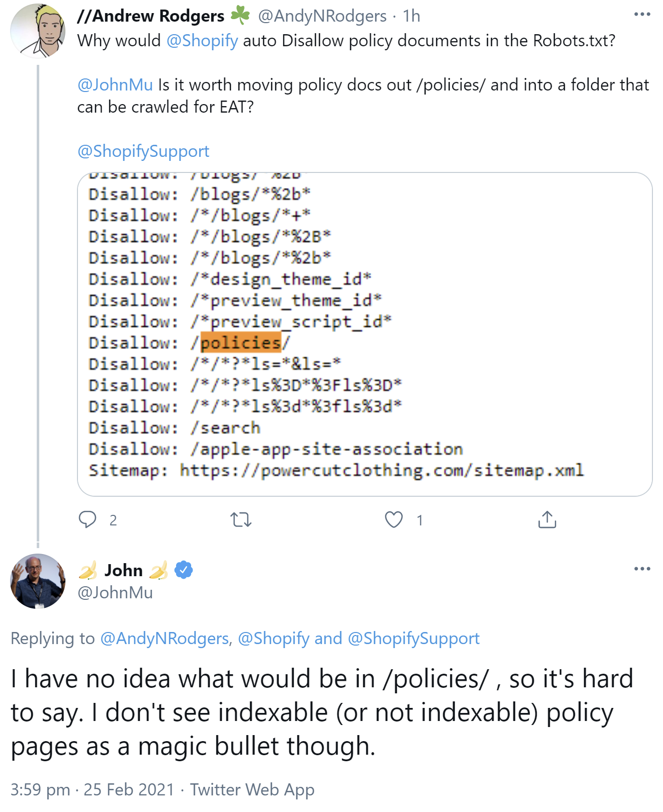663x812 pixels.
Task: Click the @ShopifySupport mention in Andrew's tweet
Action: (143, 151)
